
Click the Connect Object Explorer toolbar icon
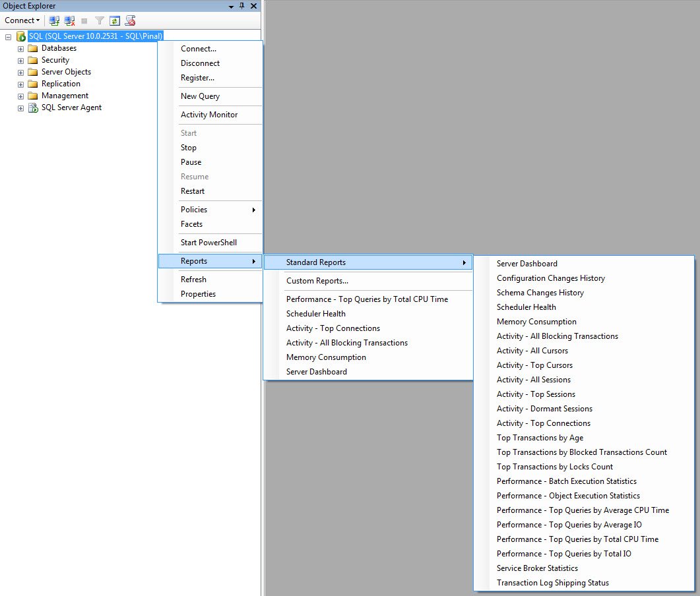(x=54, y=20)
